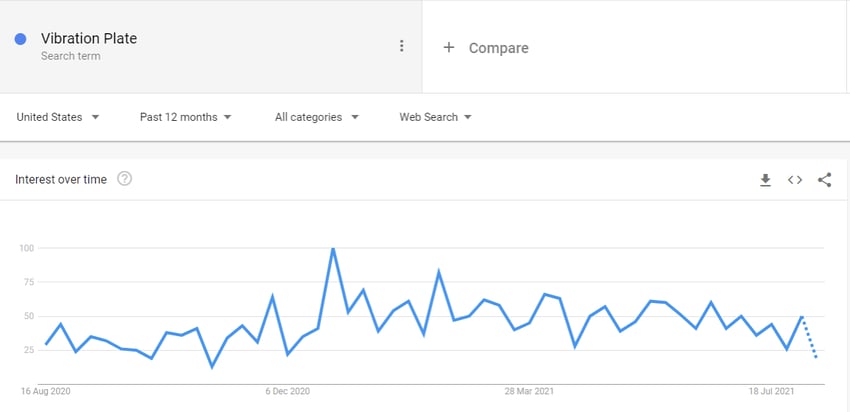Click the plus icon next to Compare
850x412 pixels.
click(x=448, y=48)
